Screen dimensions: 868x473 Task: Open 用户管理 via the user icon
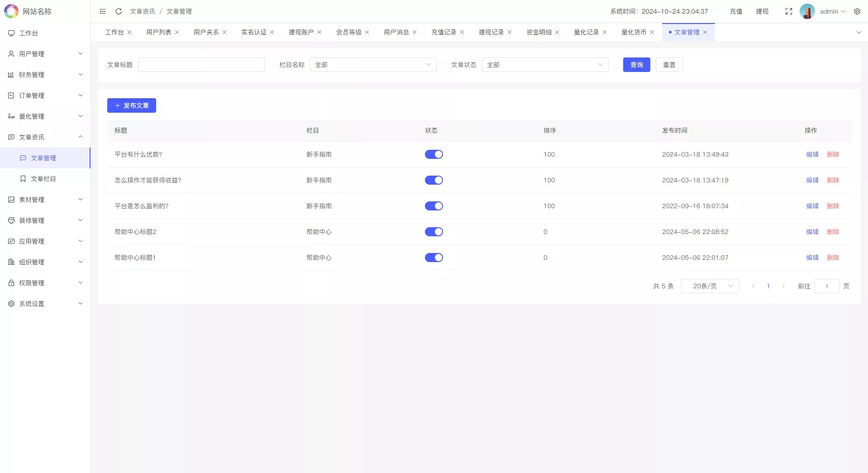(x=11, y=53)
